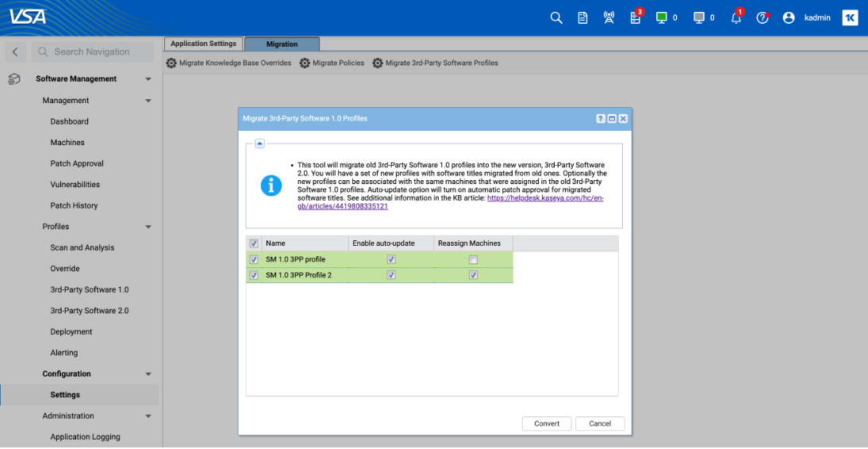
Task: Collapse the Profiles section arrow
Action: (148, 227)
